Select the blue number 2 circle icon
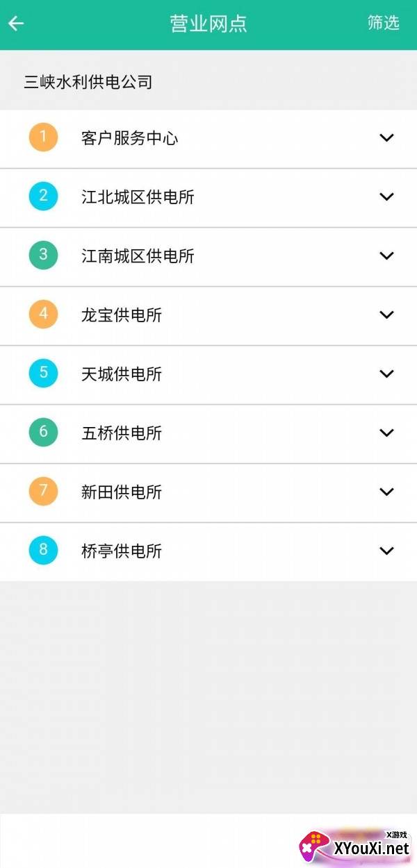Viewport: 417px width, 868px height. pyautogui.click(x=42, y=196)
